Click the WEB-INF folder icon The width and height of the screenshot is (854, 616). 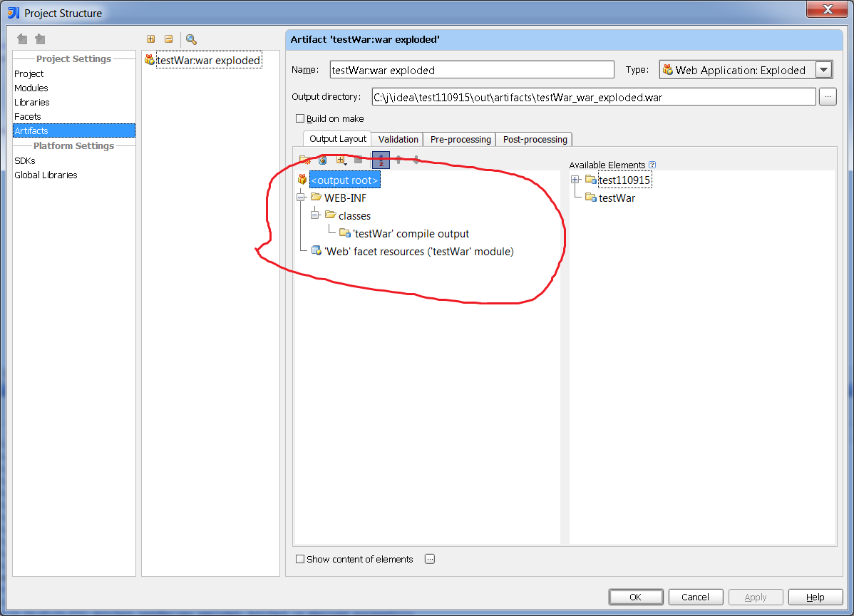coord(316,197)
